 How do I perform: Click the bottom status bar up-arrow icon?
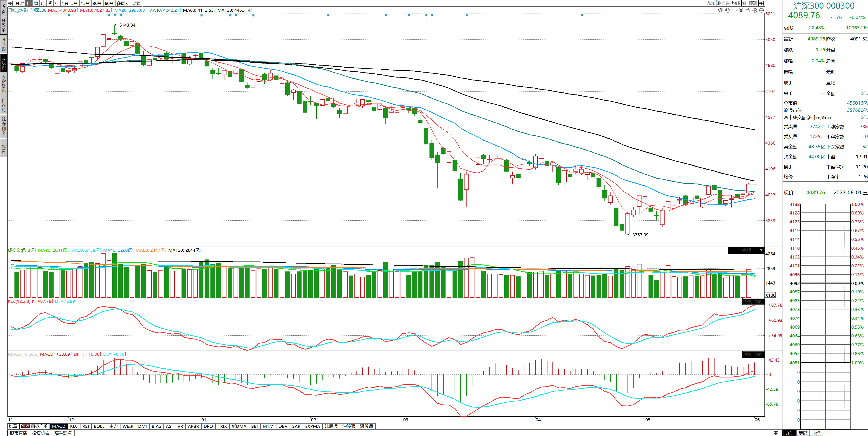(776, 433)
